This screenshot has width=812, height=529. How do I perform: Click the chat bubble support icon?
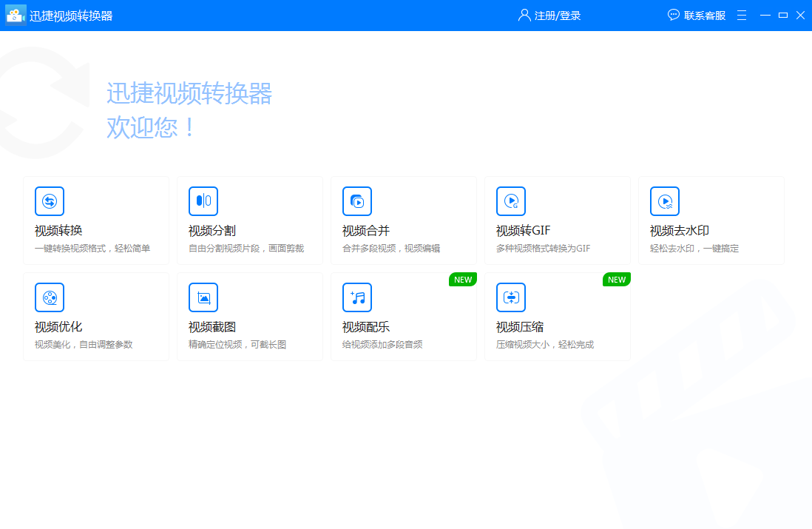coord(674,15)
